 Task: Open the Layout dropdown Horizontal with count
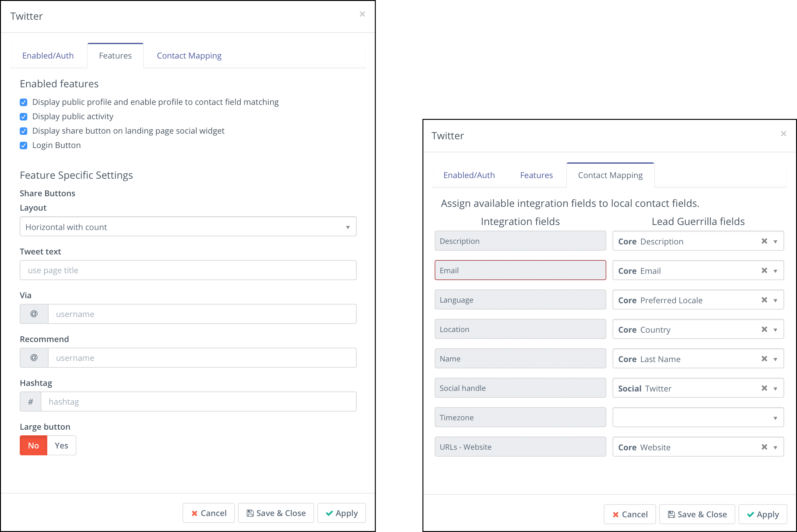click(x=188, y=226)
